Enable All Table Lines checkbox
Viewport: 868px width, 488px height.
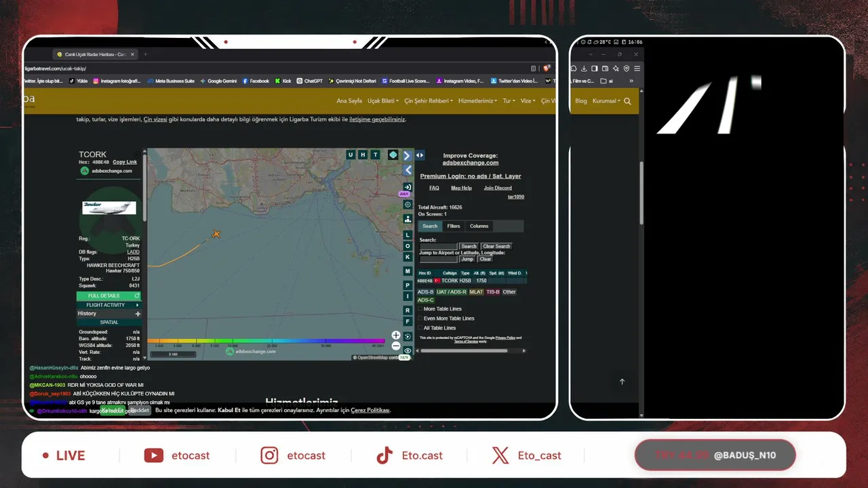tap(420, 328)
